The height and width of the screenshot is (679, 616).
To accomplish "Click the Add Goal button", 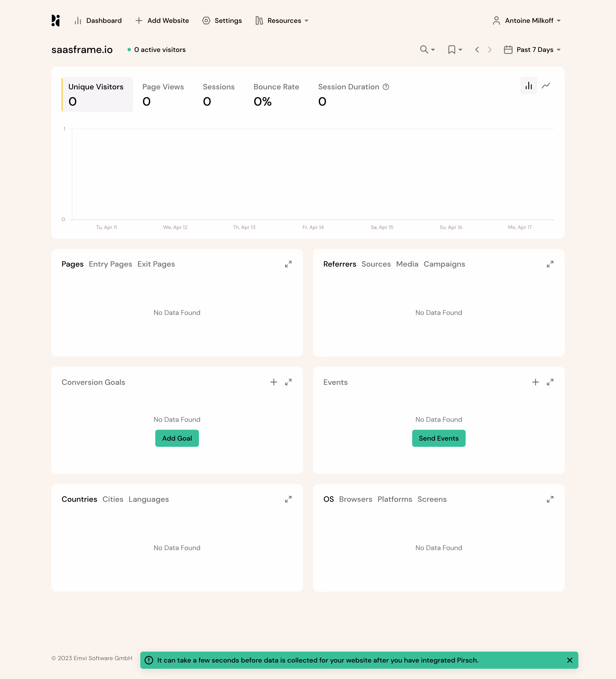I will 177,438.
